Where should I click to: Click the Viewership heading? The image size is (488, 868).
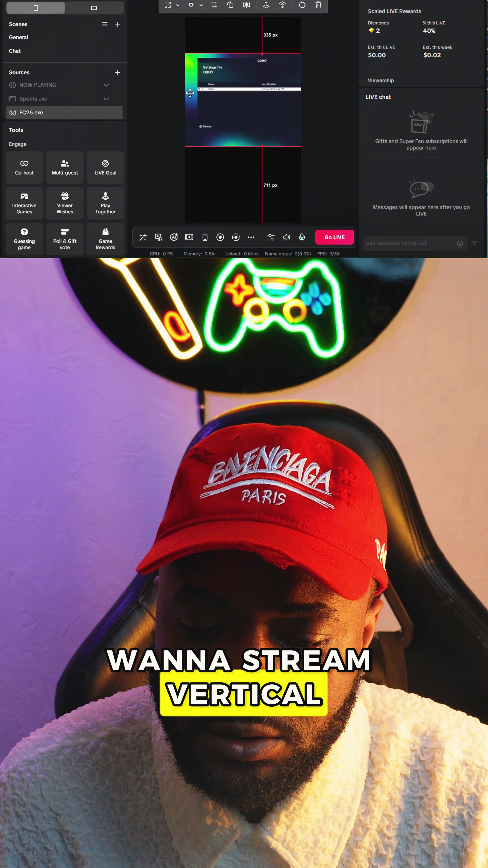(381, 80)
